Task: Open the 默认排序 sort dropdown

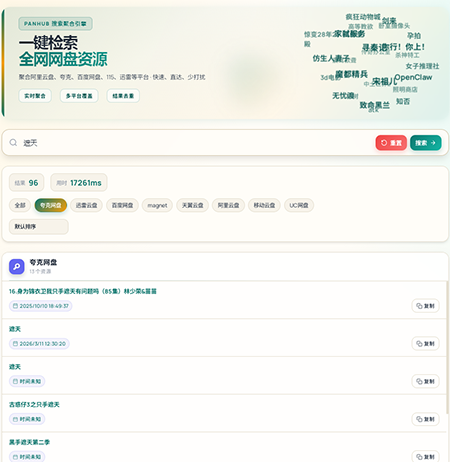Action: click(x=39, y=227)
